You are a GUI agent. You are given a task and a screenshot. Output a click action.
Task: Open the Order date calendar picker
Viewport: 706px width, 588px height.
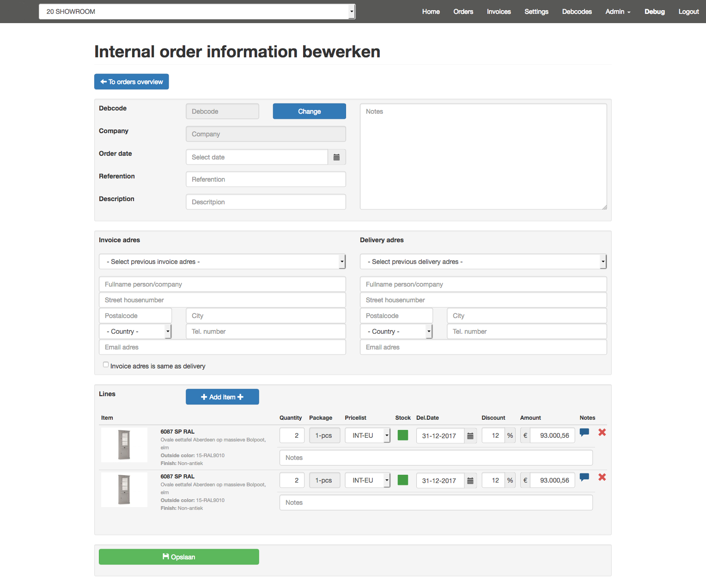click(x=336, y=157)
